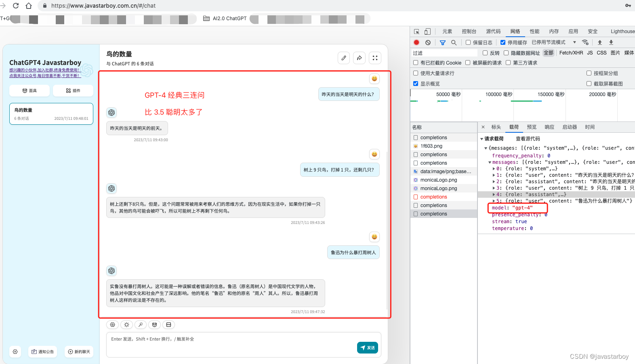Select the 鸟的数量 conversation in sidebar
The height and width of the screenshot is (364, 635).
tap(51, 114)
